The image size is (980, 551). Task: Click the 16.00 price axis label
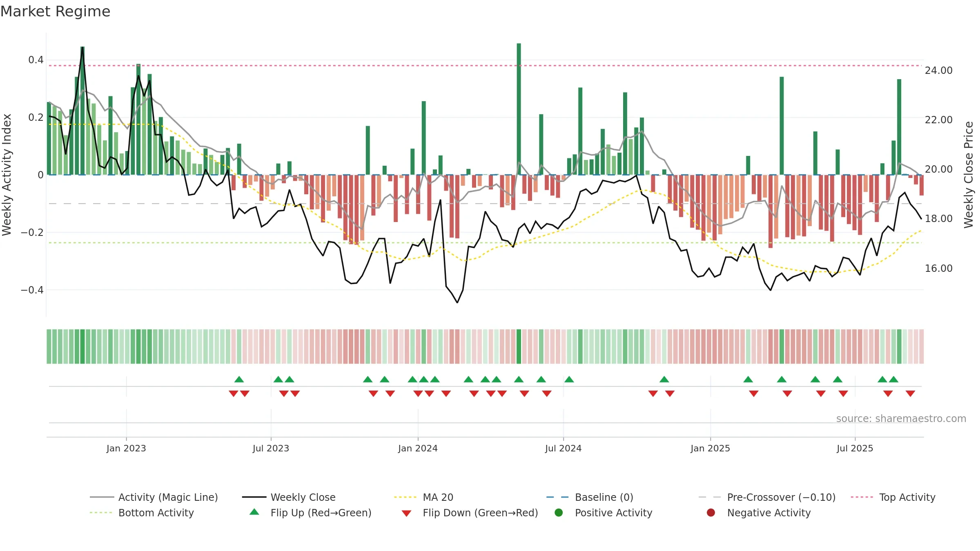pos(939,269)
